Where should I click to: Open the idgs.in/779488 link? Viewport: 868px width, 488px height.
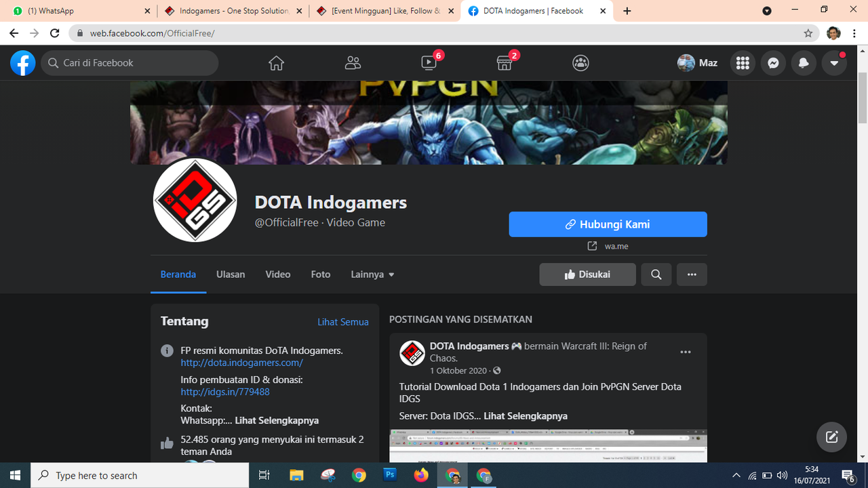[x=225, y=392]
